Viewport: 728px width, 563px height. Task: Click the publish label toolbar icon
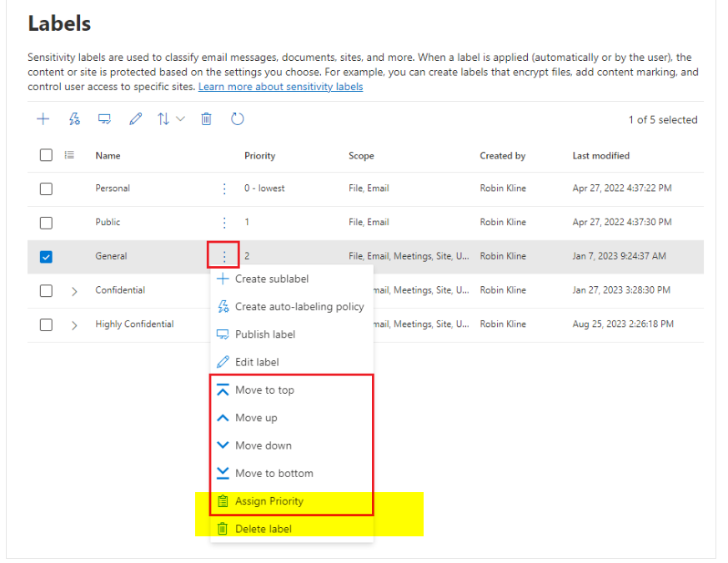(x=104, y=119)
